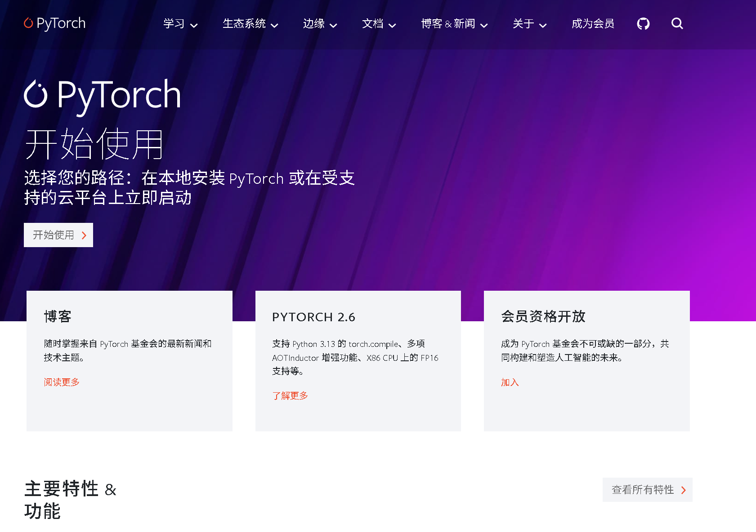Open PyTorch's GitHub page via the GitHub icon

(643, 24)
